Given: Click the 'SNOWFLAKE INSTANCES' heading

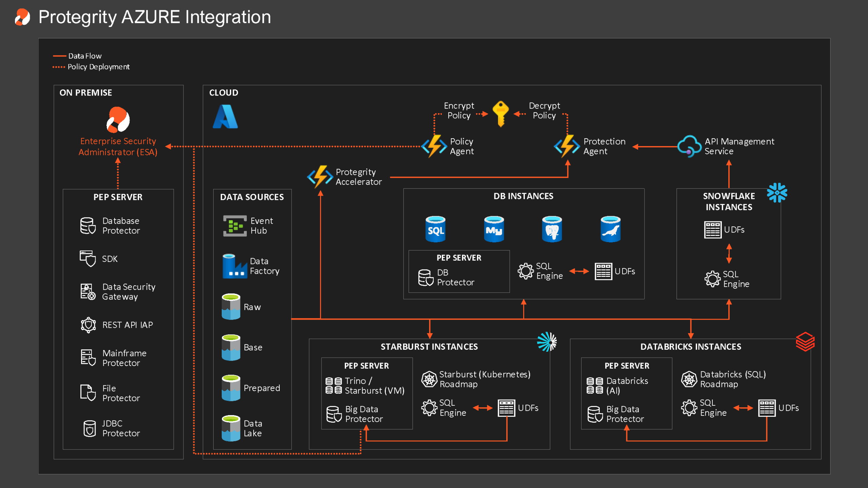Looking at the screenshot, I should (729, 202).
